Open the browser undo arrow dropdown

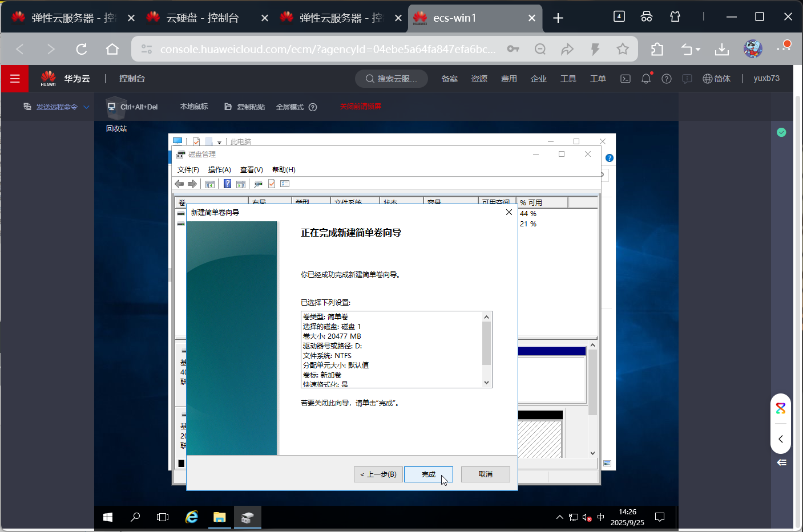691,49
